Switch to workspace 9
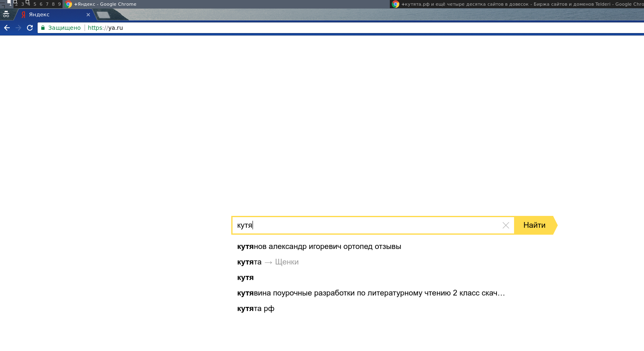Image resolution: width=644 pixels, height=351 pixels. tap(59, 4)
